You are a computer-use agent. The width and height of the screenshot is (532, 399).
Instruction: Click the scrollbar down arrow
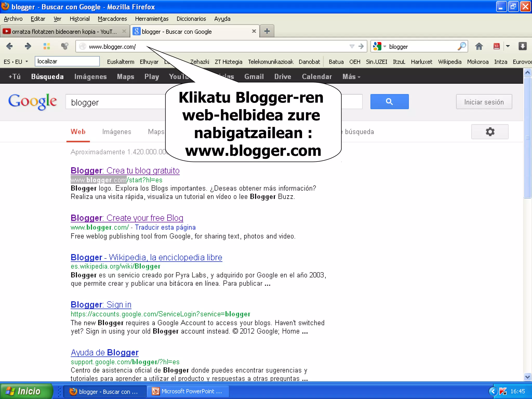click(x=527, y=377)
